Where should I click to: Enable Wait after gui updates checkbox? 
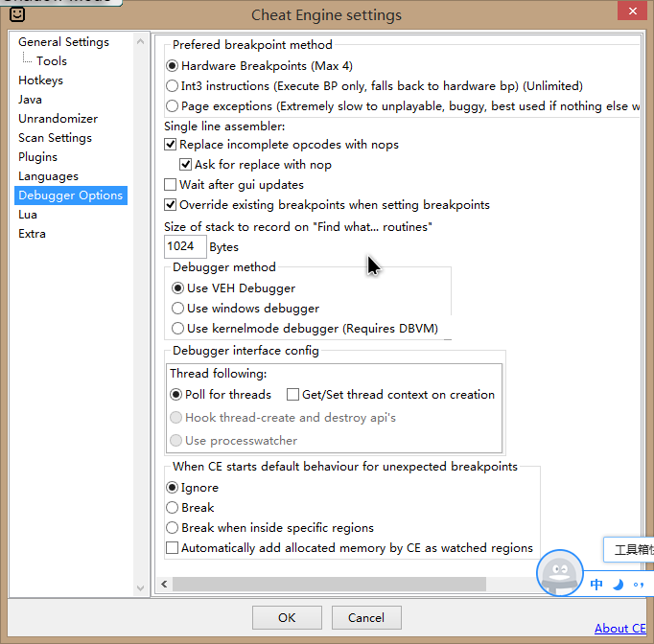click(172, 185)
